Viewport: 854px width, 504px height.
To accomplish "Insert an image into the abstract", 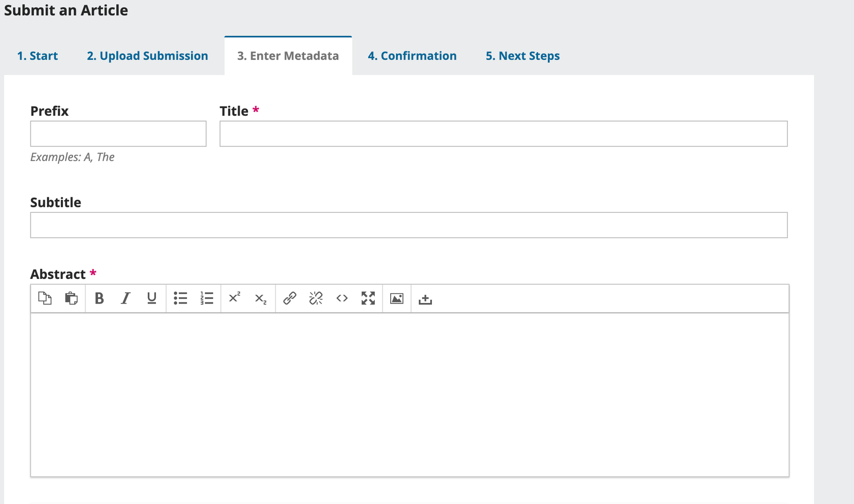I will [397, 298].
